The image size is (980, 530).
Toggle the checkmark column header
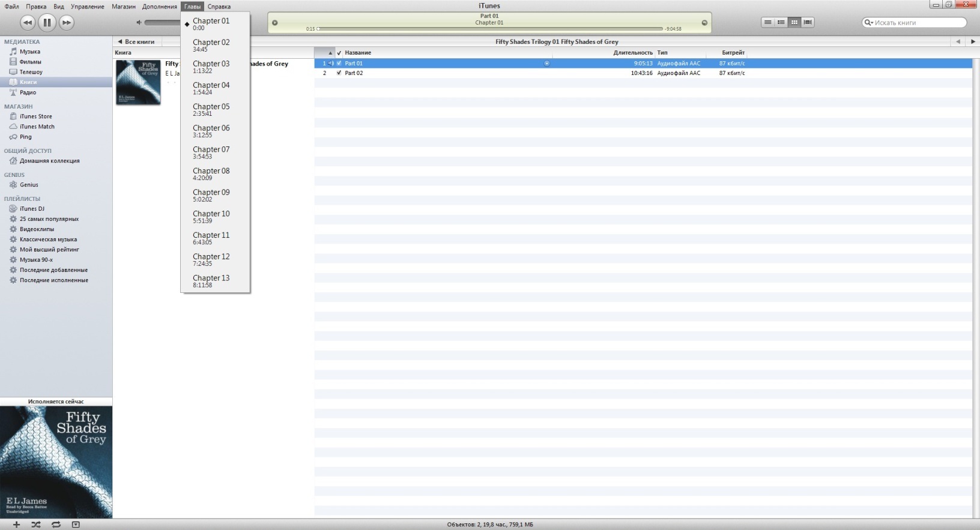339,53
